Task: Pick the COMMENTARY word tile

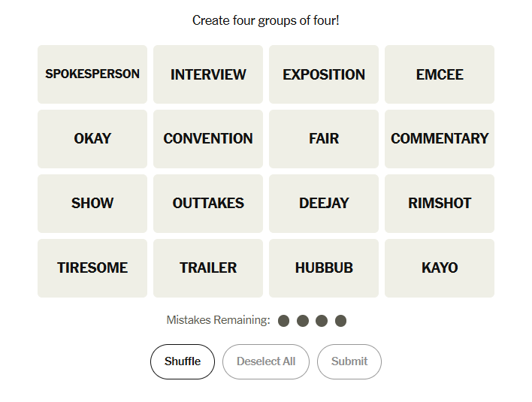Action: tap(440, 139)
